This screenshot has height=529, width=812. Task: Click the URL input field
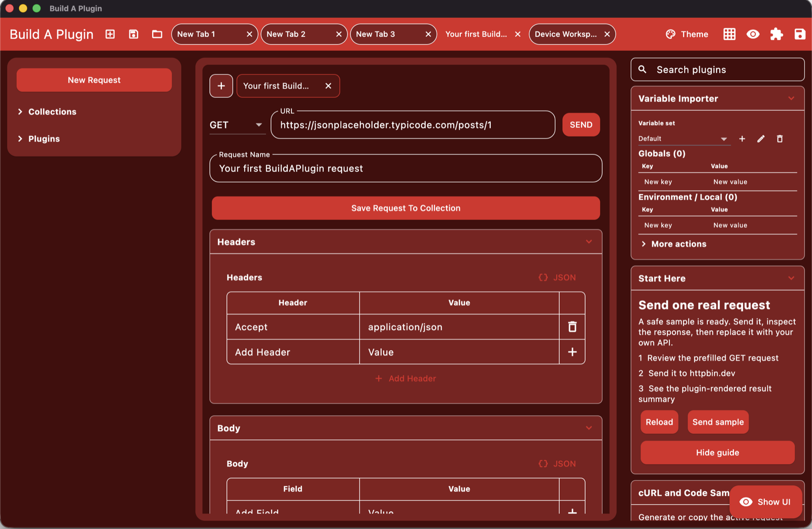[413, 125]
